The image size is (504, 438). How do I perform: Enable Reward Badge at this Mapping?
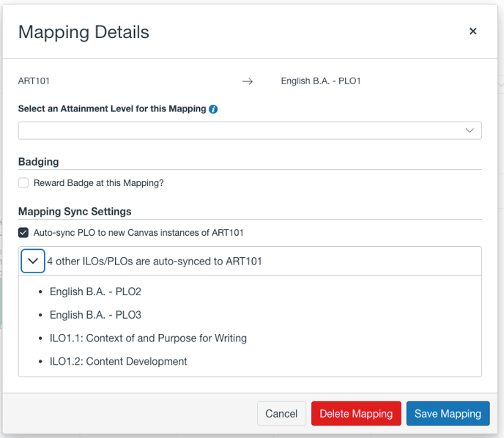(23, 183)
